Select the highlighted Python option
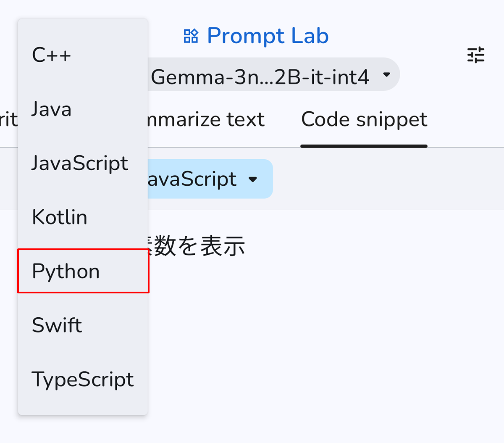Viewport: 504px width, 443px height. click(x=66, y=271)
